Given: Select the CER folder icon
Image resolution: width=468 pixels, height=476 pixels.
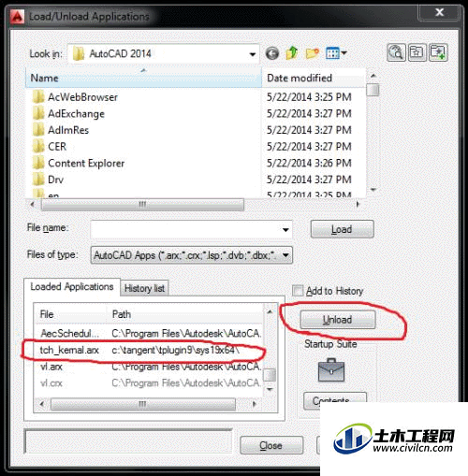Looking at the screenshot, I should click(x=38, y=147).
